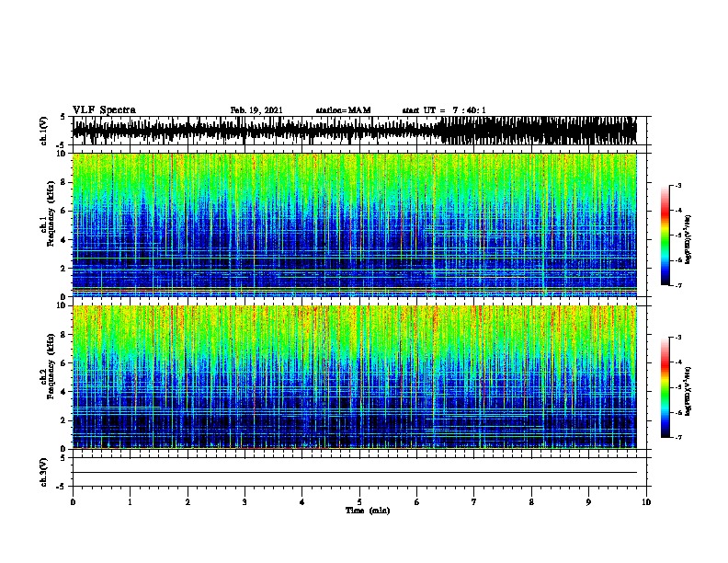
Task: Click the "VLF Spectra" plot title
Action: (x=104, y=110)
